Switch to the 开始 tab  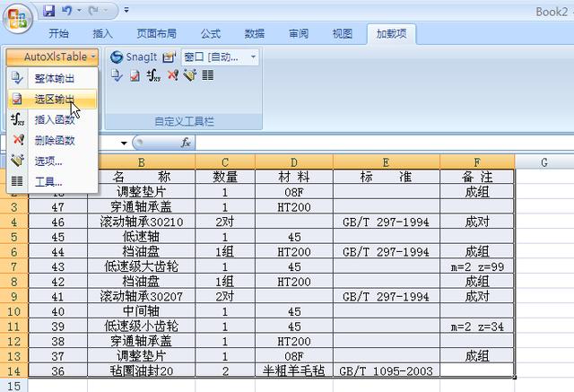pos(58,34)
